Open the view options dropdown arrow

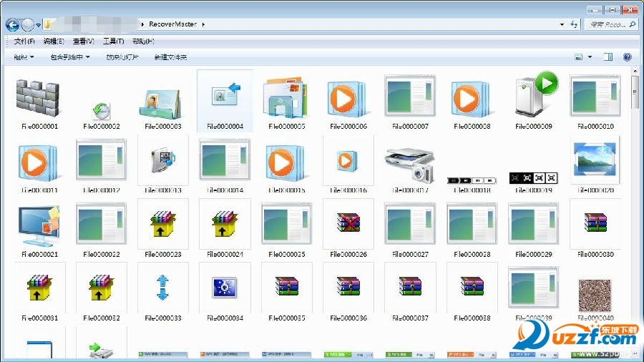coord(590,57)
